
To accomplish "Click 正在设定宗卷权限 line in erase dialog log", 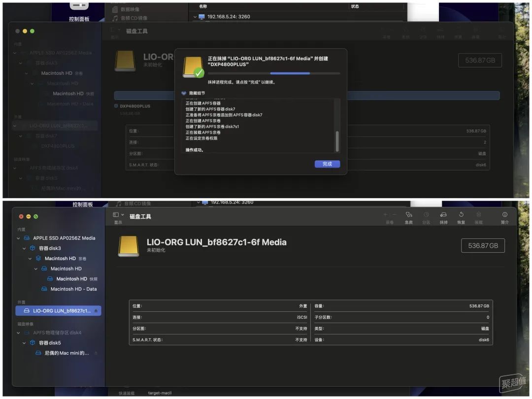I will point(201,138).
